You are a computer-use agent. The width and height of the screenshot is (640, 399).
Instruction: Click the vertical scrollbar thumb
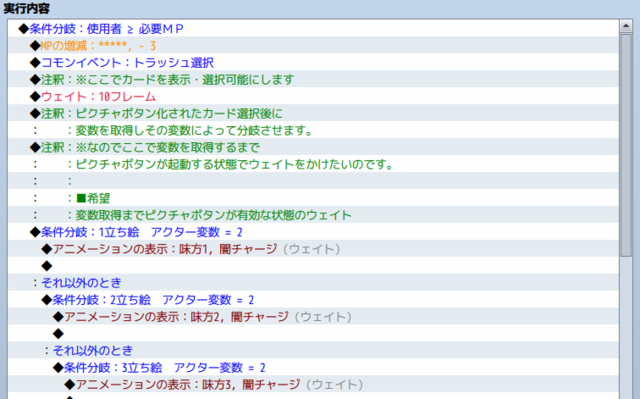coord(626,145)
